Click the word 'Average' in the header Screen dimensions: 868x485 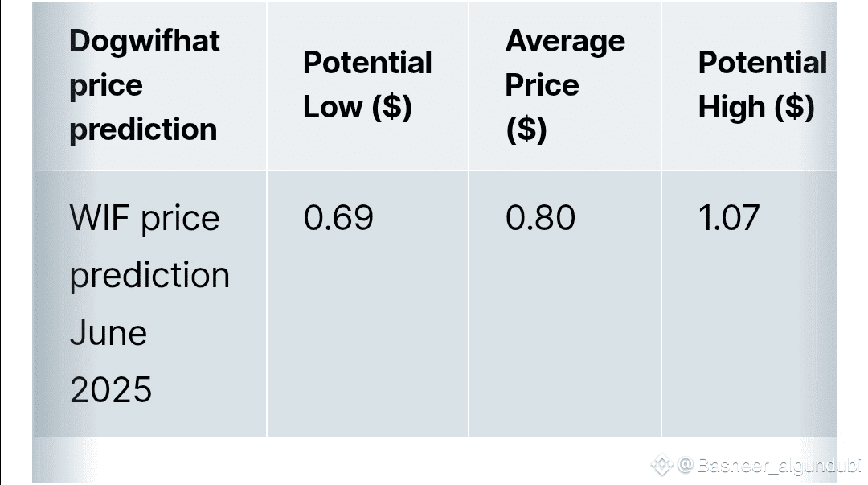[x=564, y=40]
